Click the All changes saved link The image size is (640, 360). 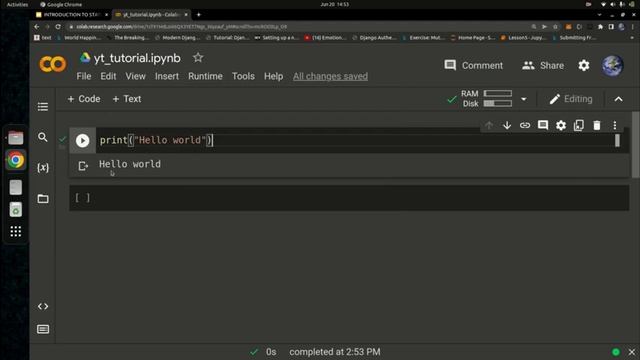330,76
